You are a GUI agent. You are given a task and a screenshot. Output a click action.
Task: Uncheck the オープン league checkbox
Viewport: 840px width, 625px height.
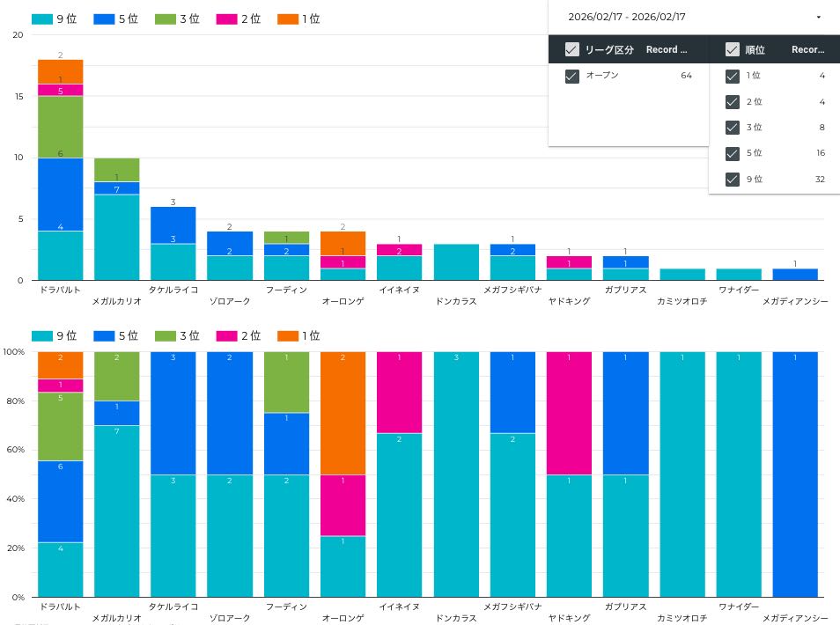pos(571,76)
